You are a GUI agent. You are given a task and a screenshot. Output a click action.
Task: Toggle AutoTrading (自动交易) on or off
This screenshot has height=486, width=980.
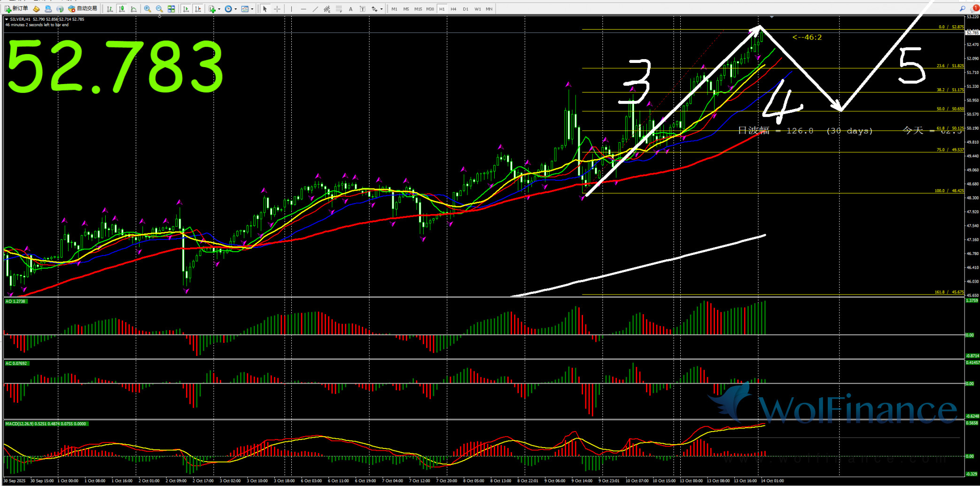pos(83,9)
